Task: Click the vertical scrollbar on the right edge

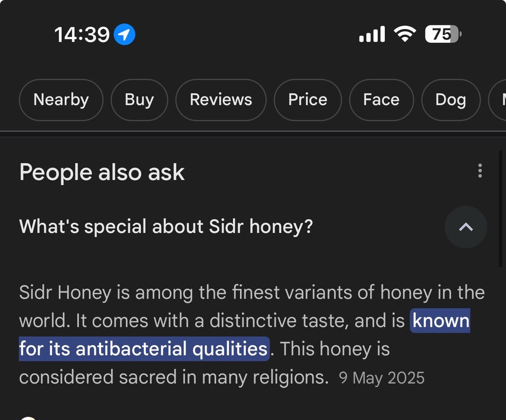Action: [x=501, y=211]
